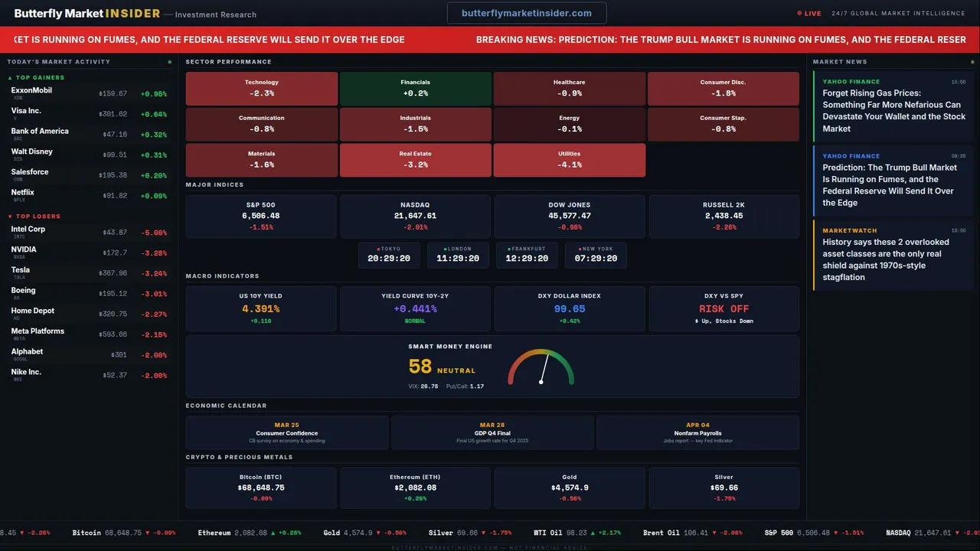The height and width of the screenshot is (551, 980).
Task: Select Tesla in top losers
Action: [89, 273]
